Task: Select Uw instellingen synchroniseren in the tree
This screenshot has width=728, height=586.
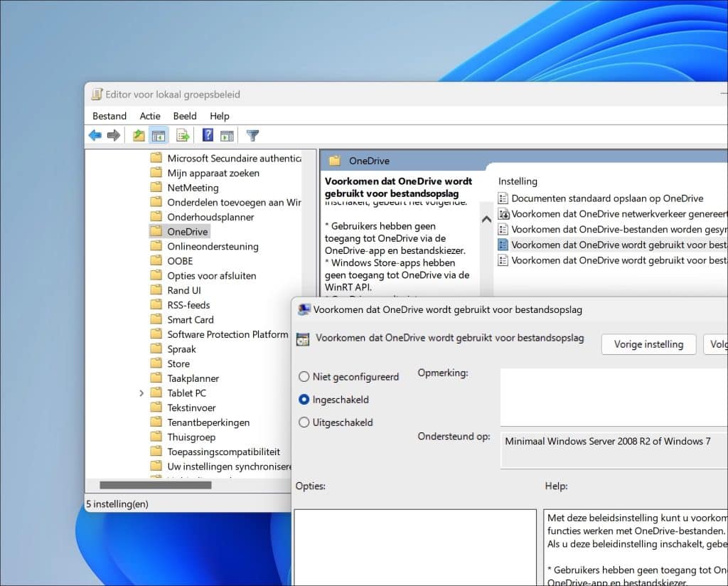Action: (x=229, y=467)
